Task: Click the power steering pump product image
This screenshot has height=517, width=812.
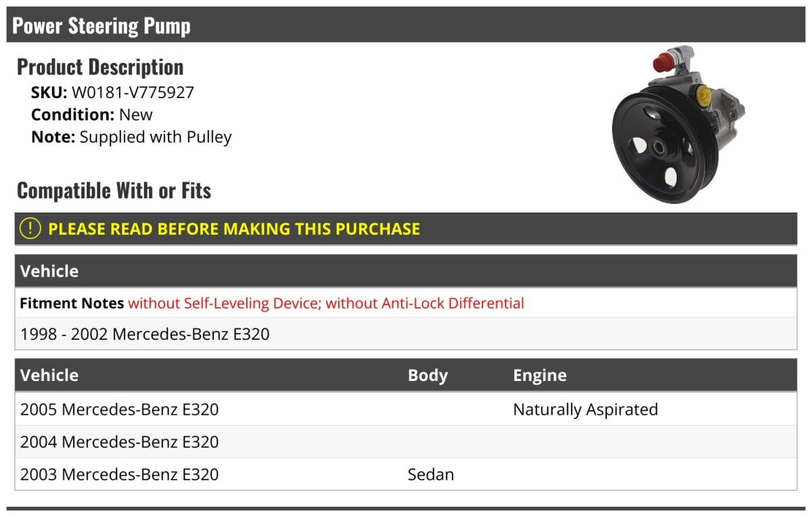Action: point(678,126)
